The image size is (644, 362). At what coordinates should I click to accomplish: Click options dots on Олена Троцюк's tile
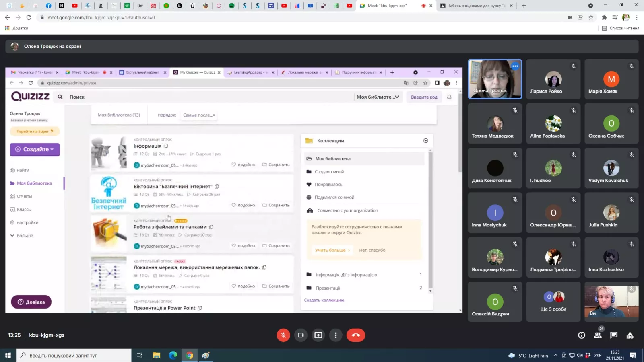[515, 66]
